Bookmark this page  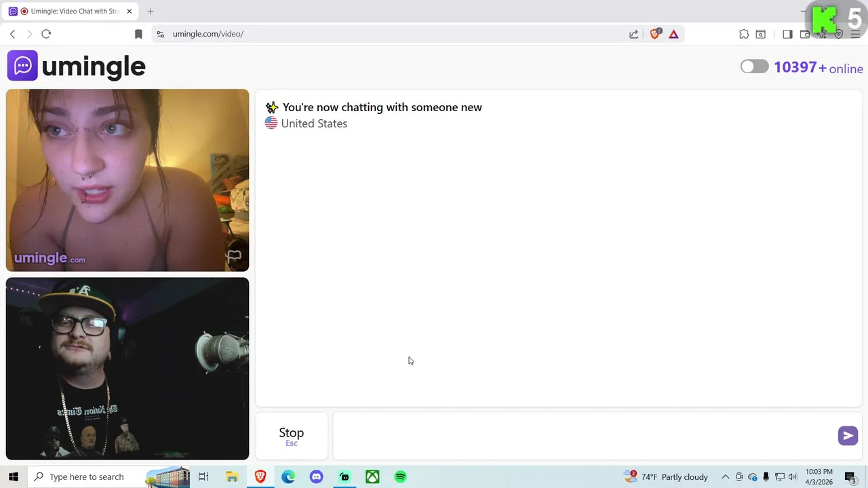[x=138, y=34]
